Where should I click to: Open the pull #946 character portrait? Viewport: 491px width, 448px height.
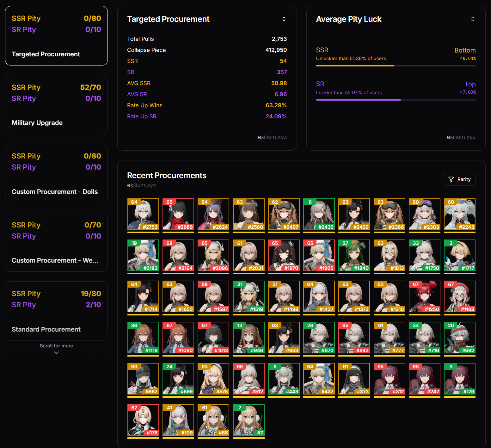click(x=249, y=338)
